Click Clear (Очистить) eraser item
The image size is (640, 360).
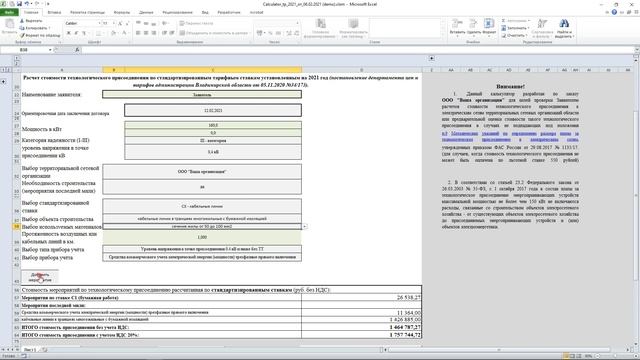[x=514, y=36]
